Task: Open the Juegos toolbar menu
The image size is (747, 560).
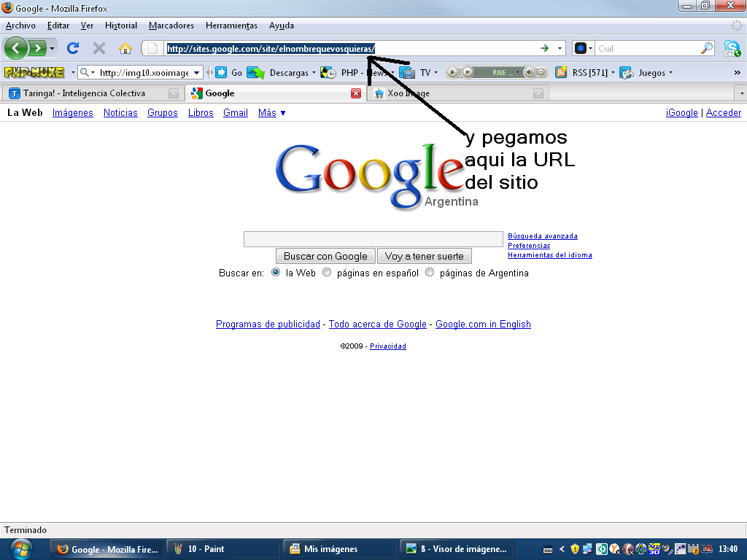Action: coord(655,72)
